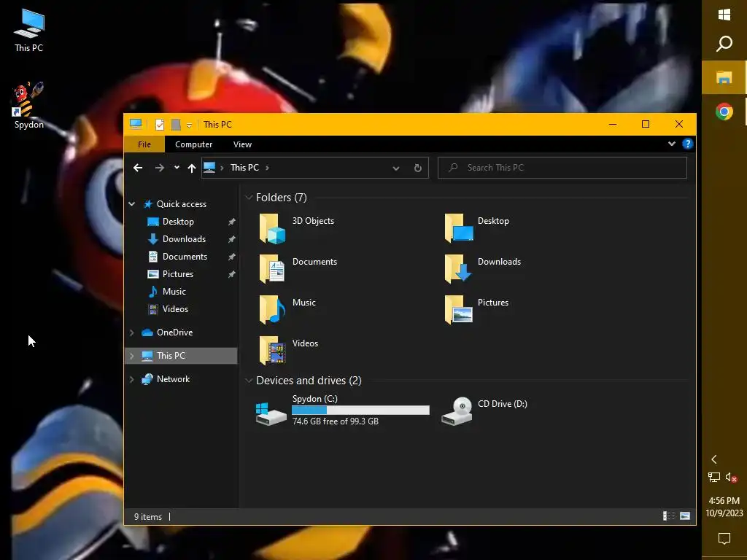Viewport: 747px width, 560px height.
Task: Open the Downloads folder in Folders section
Action: coord(483,268)
